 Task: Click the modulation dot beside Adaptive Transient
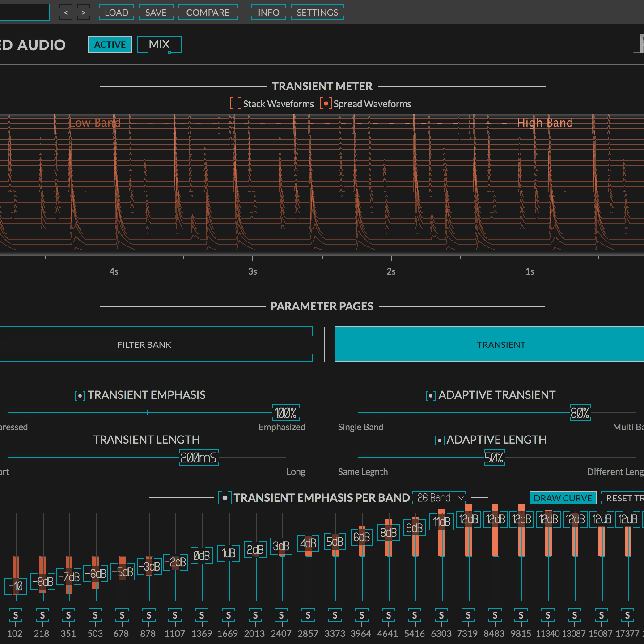coord(430,395)
